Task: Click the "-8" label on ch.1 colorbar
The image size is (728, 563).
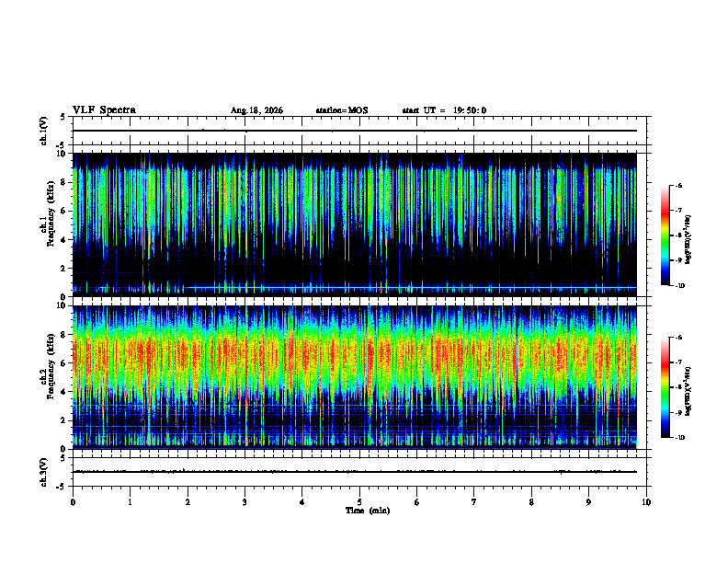Action: tap(679, 236)
